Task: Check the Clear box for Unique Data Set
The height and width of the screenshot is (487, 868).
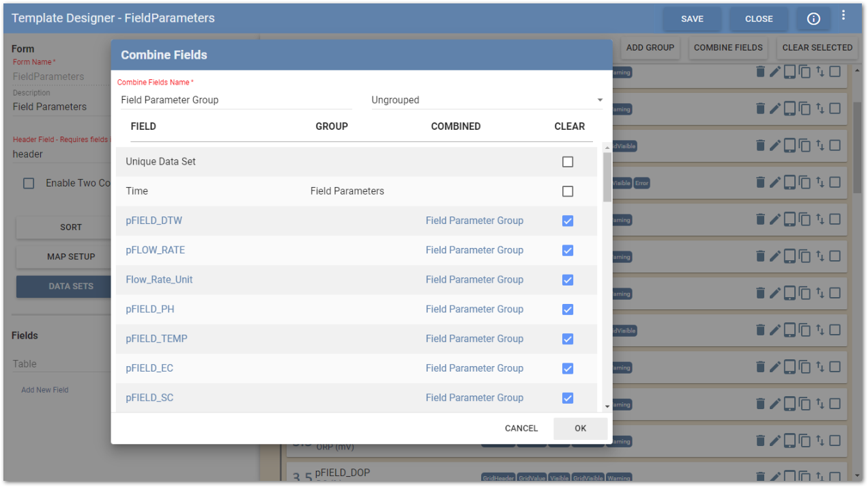Action: (568, 162)
